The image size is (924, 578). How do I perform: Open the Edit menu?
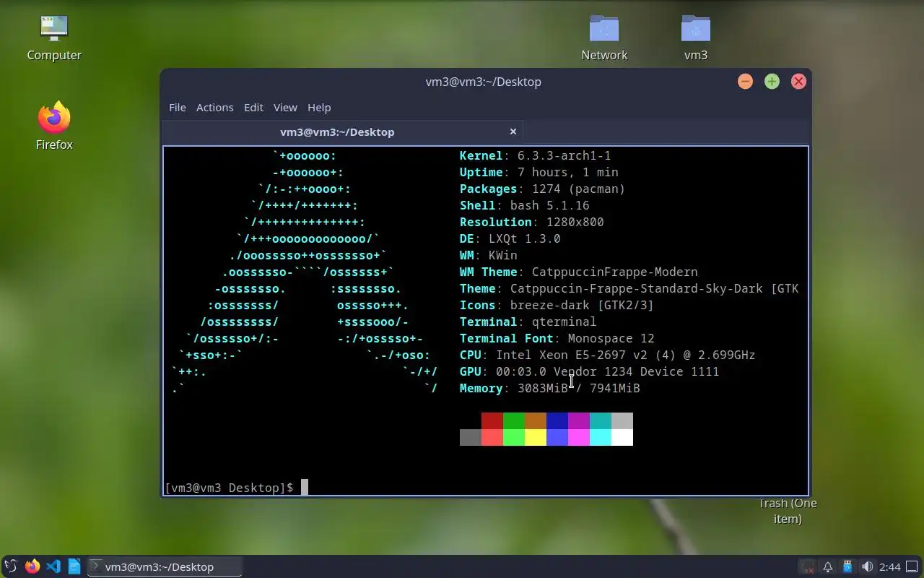253,107
